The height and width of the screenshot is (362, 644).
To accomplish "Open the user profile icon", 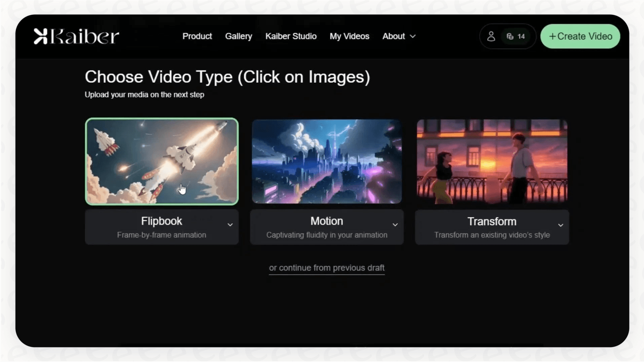I will pyautogui.click(x=492, y=36).
